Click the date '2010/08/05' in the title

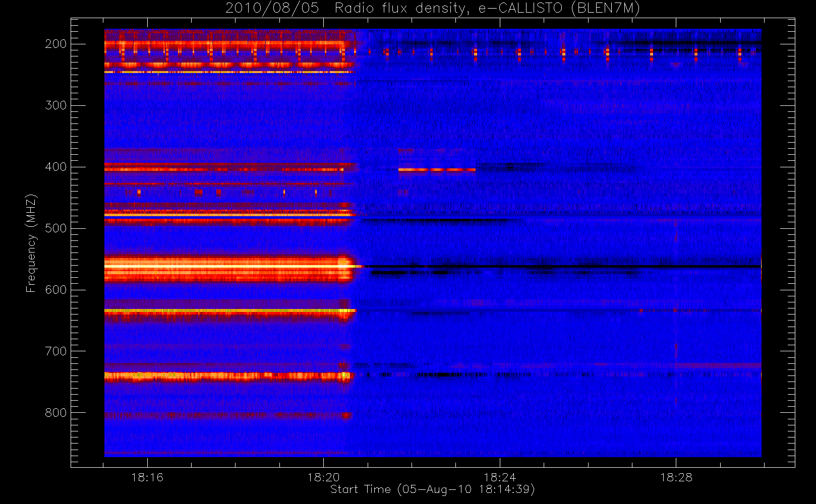[272, 9]
